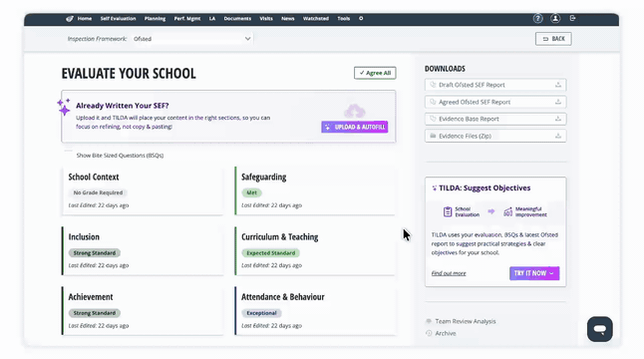Open the help question mark icon
Screen dimensions: 644x359
pyautogui.click(x=537, y=19)
